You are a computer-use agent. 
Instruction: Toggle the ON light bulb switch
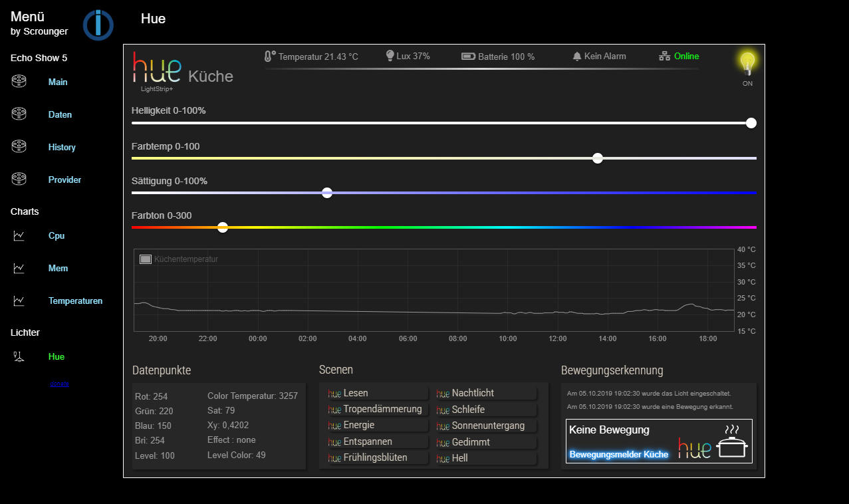point(748,64)
